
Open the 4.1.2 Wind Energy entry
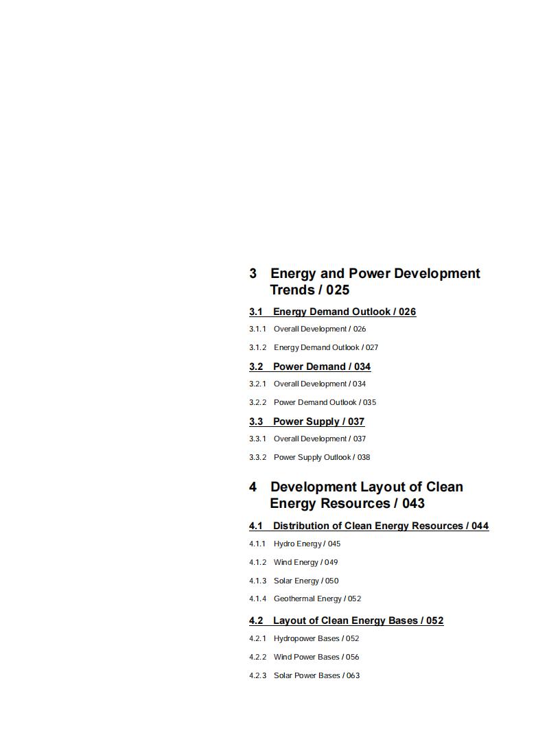pyautogui.click(x=293, y=562)
